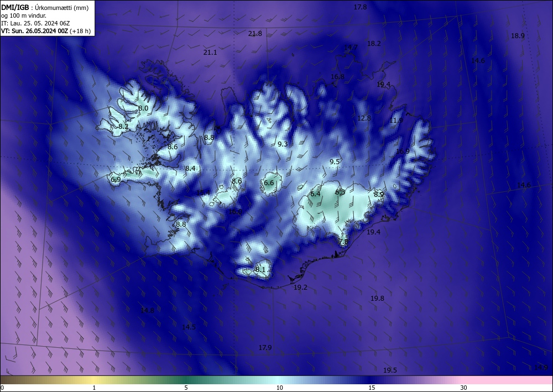553x392 pixels.
Task: Click the color scale tick labeled 10
Action: 280,388
